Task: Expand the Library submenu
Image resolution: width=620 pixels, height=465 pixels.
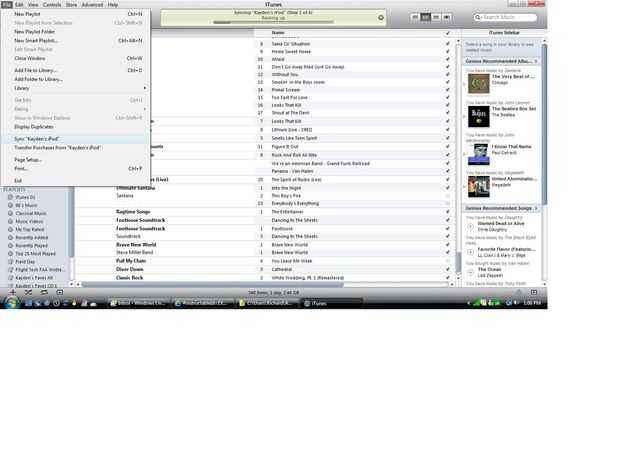Action: point(77,88)
